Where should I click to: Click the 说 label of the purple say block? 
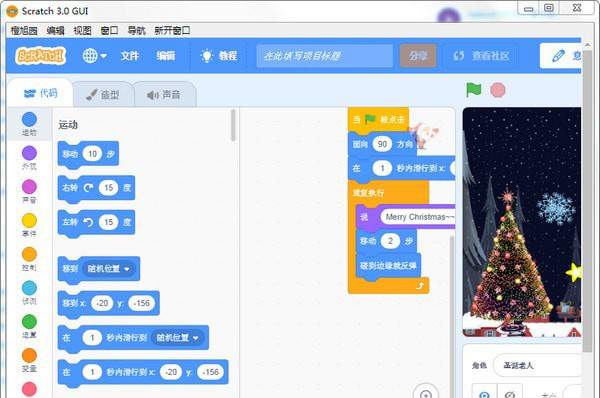(x=364, y=217)
